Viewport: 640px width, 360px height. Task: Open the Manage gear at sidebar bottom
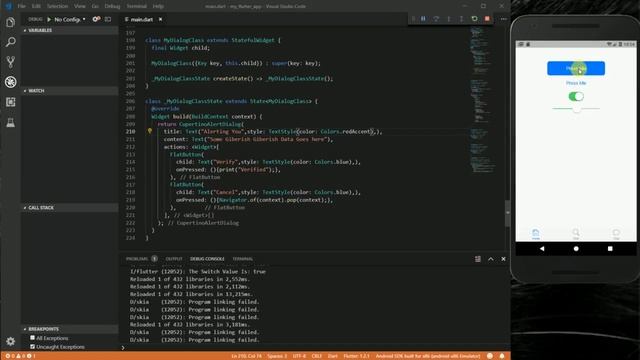[x=11, y=341]
